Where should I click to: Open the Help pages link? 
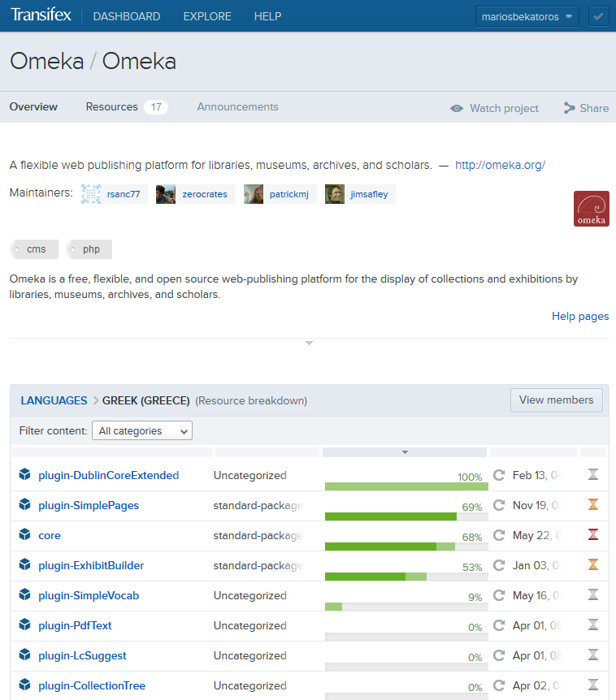coord(580,316)
